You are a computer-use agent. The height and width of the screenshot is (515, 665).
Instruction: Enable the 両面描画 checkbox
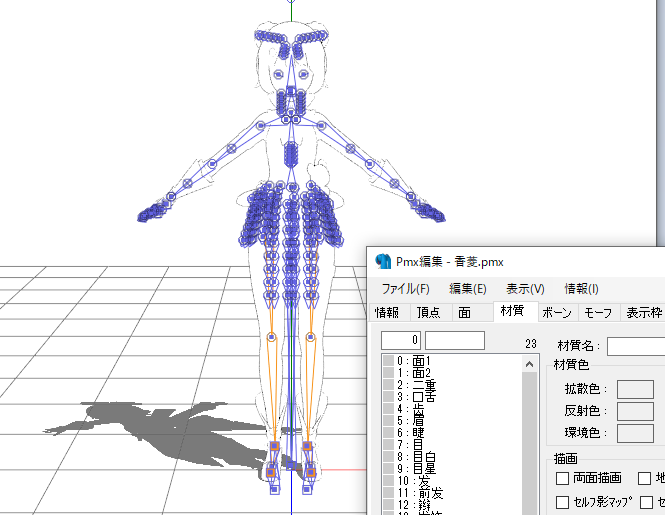coord(562,479)
